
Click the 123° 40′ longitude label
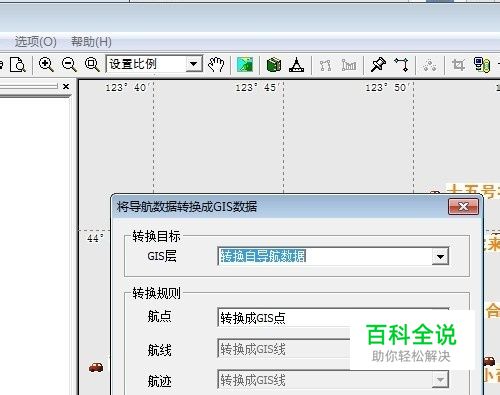(127, 88)
